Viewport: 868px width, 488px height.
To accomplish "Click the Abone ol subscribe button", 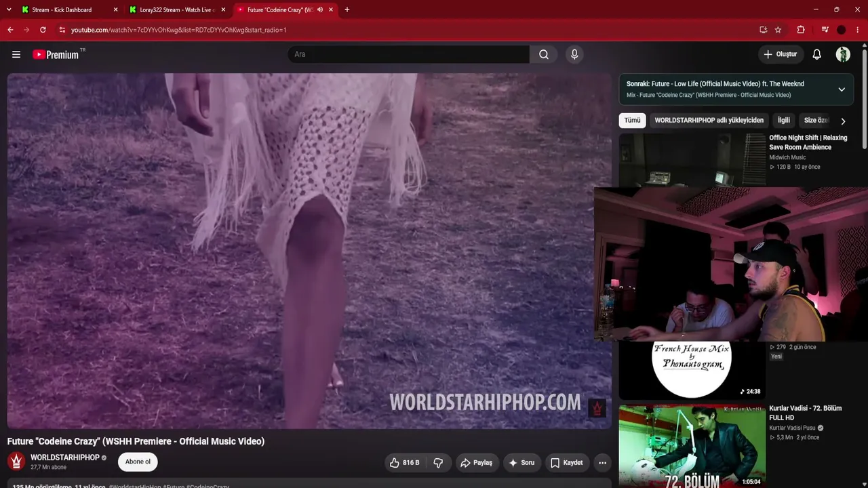I will 138,462.
